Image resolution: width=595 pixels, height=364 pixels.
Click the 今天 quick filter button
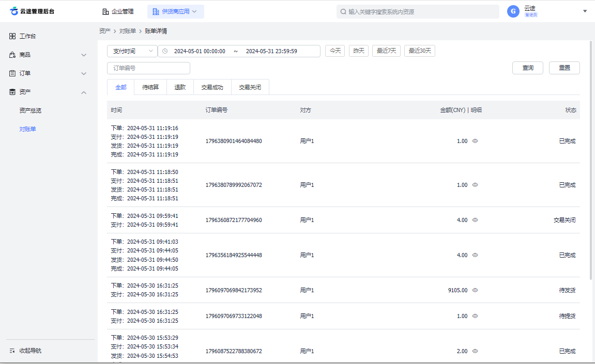point(335,51)
